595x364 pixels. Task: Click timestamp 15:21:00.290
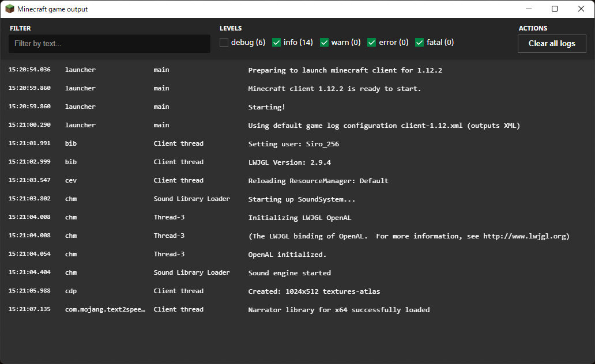pyautogui.click(x=29, y=125)
